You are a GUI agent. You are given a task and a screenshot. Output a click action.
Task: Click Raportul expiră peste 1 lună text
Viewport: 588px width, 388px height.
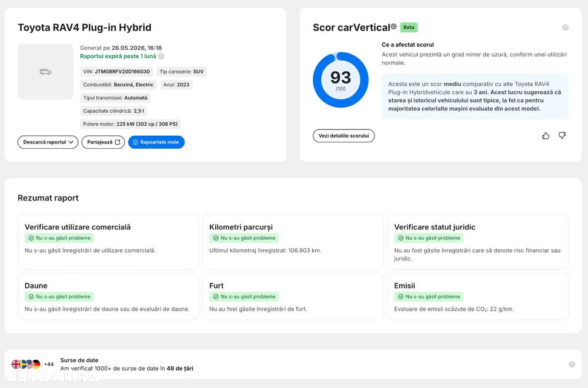pyautogui.click(x=118, y=56)
